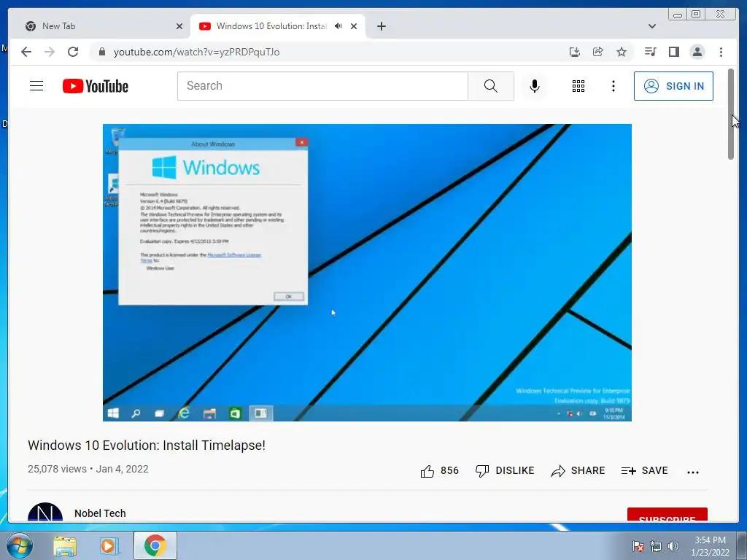Mute the tab via speaker icon
Viewport: 747px width, 560px height.
[338, 26]
